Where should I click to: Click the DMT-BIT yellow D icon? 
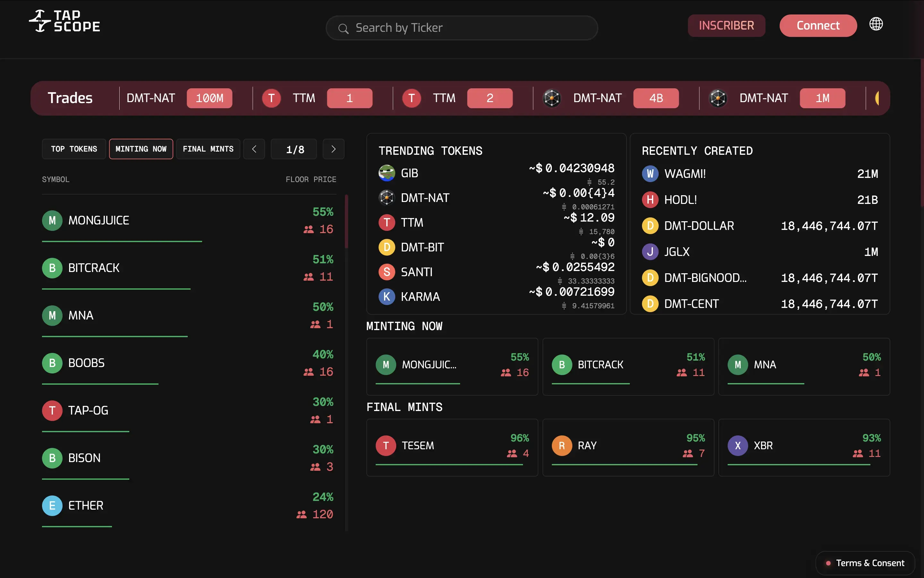click(x=386, y=247)
